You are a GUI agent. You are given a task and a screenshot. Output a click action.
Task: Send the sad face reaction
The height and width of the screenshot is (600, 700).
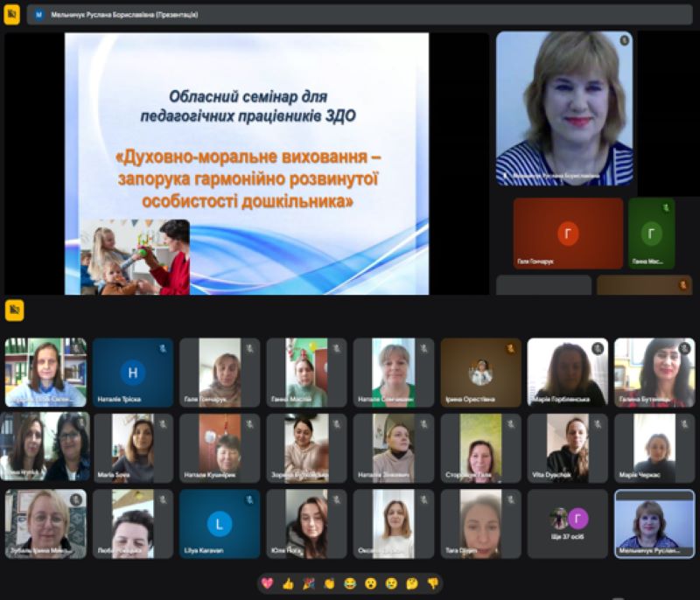[x=391, y=583]
